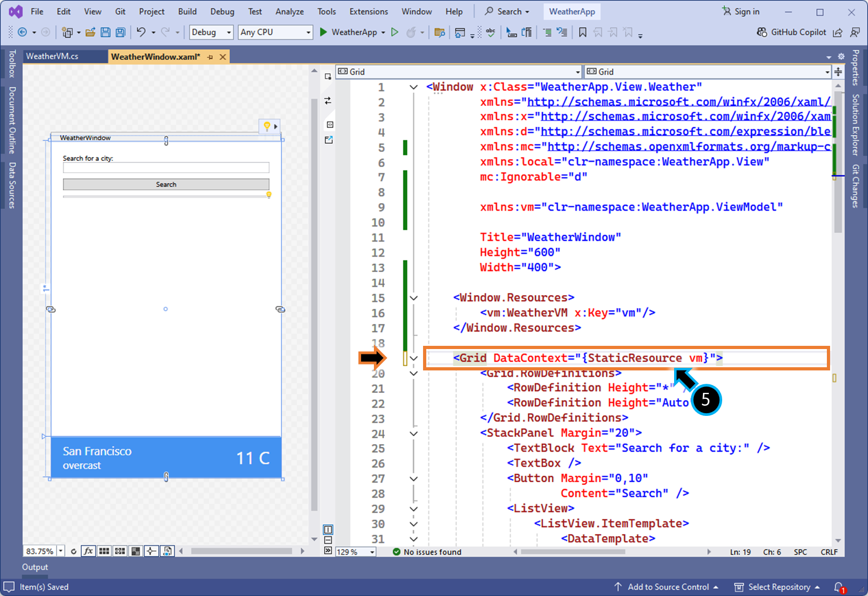The height and width of the screenshot is (596, 868).
Task: Toggle platform-only warnings designer button
Action: [168, 551]
